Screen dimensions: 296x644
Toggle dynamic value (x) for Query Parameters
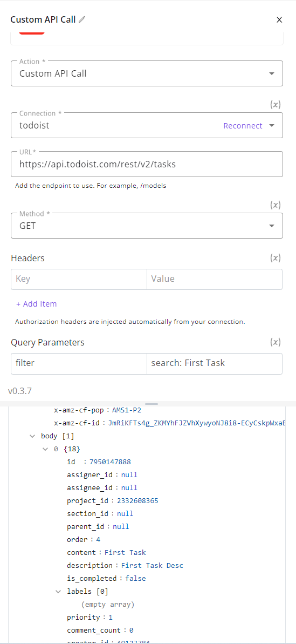coord(275,342)
